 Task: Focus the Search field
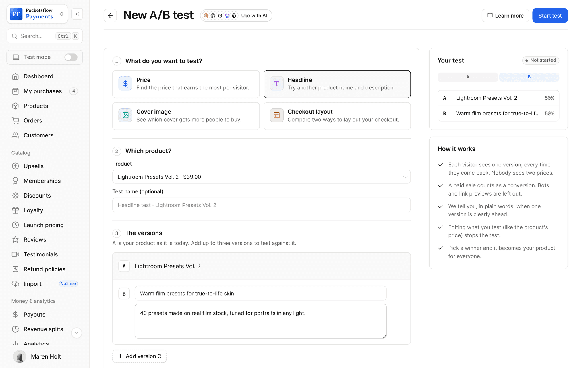[45, 36]
